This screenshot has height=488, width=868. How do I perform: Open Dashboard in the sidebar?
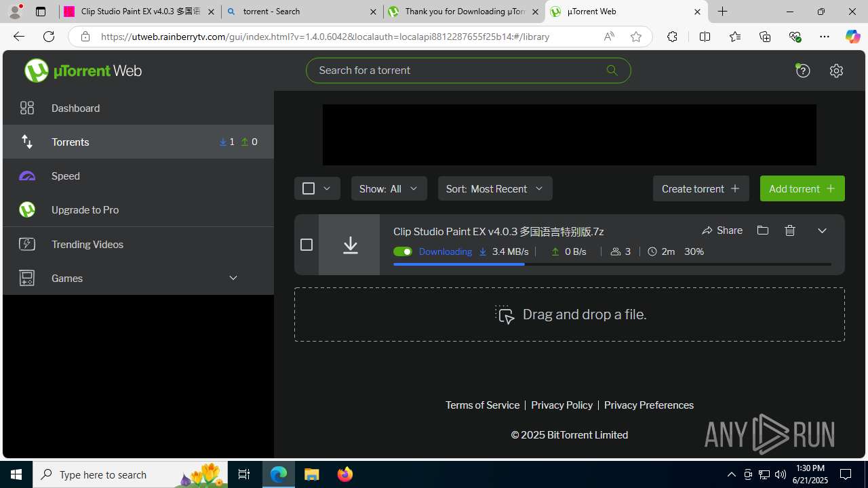[x=138, y=108]
